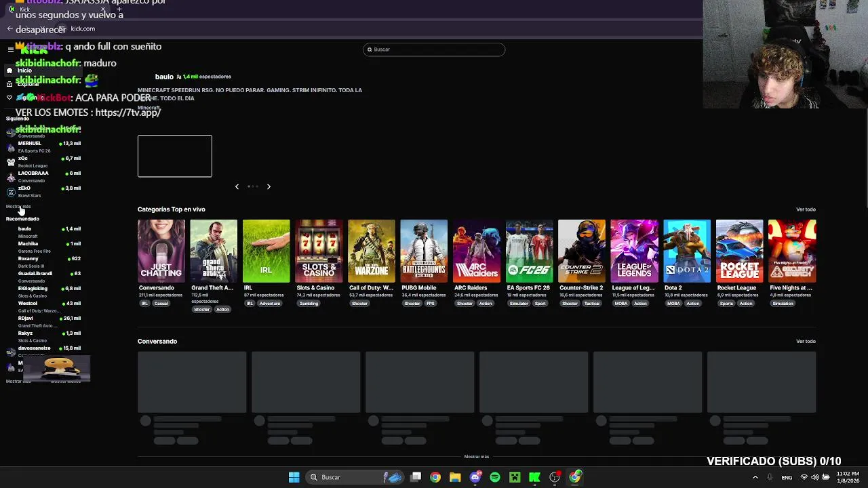Open PUBG Mobile category card
Image resolution: width=868 pixels, height=488 pixels.
pos(424,251)
